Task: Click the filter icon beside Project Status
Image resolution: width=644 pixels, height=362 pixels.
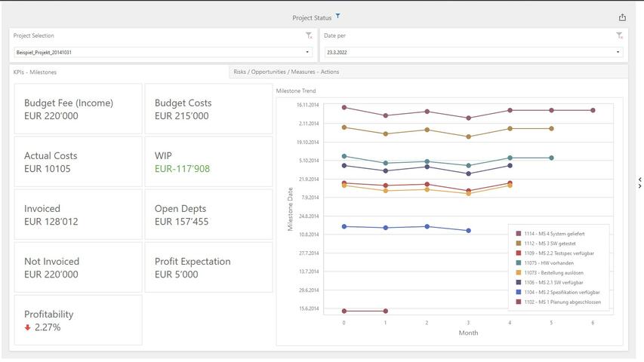Action: pyautogui.click(x=337, y=16)
